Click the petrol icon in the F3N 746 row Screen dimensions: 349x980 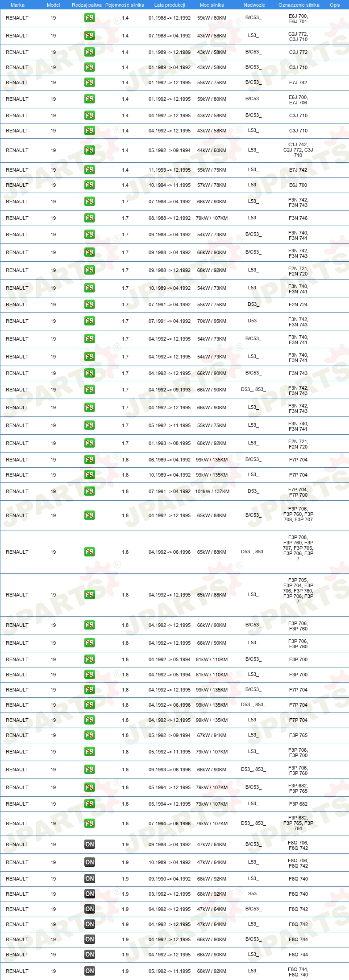point(89,218)
